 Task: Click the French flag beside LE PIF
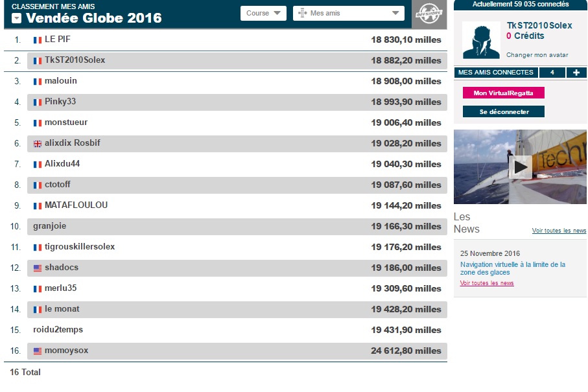point(38,40)
